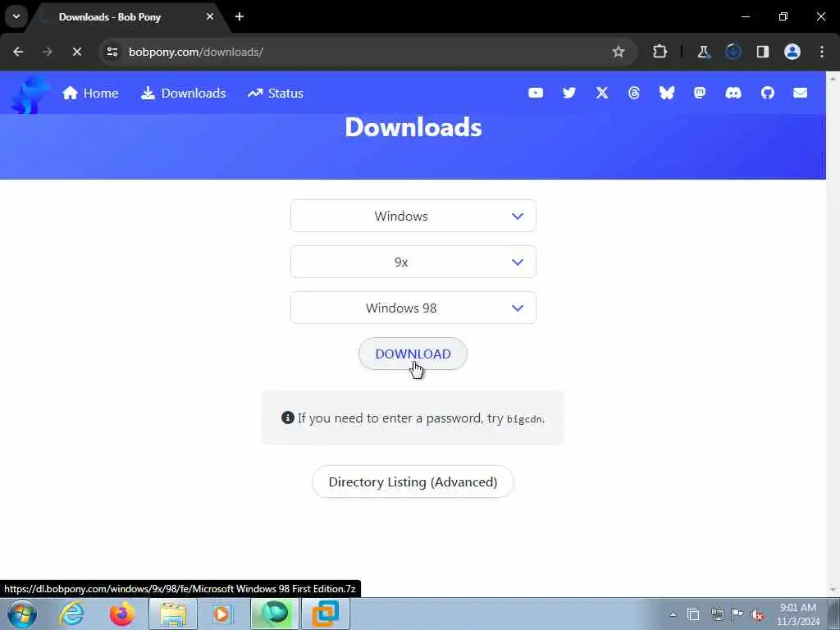Launch Internet Explorer from the taskbar

72,614
